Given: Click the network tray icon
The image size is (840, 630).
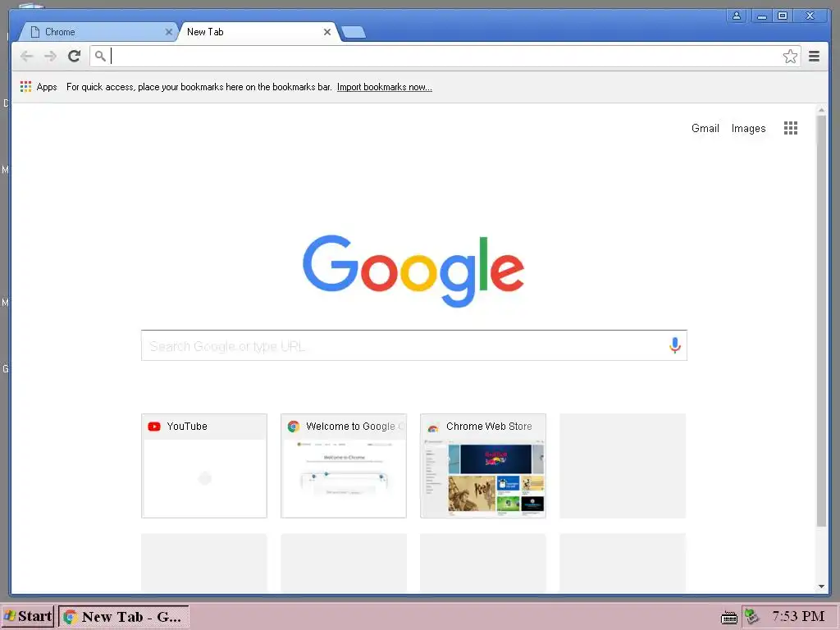Looking at the screenshot, I should click(751, 617).
